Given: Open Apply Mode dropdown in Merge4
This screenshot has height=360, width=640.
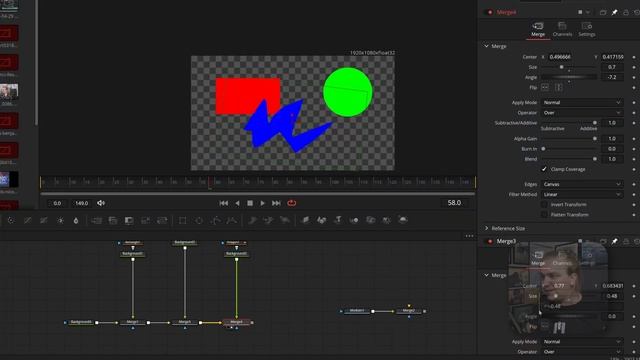Looking at the screenshot, I should 582,102.
